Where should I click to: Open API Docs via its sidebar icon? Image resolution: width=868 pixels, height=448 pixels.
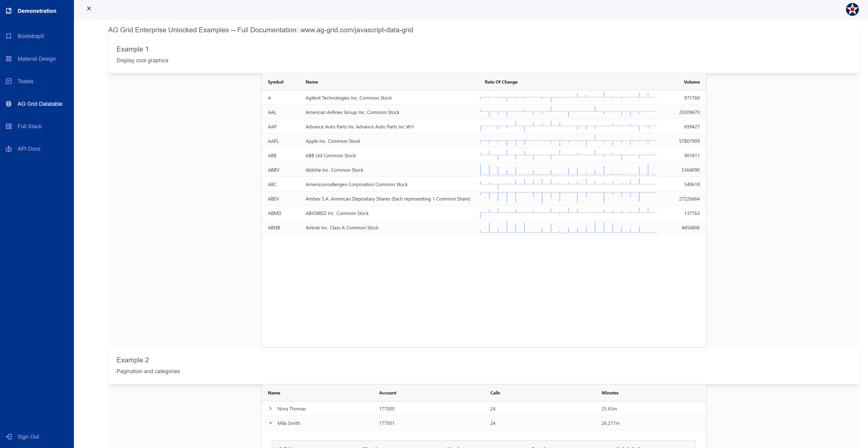(9, 149)
